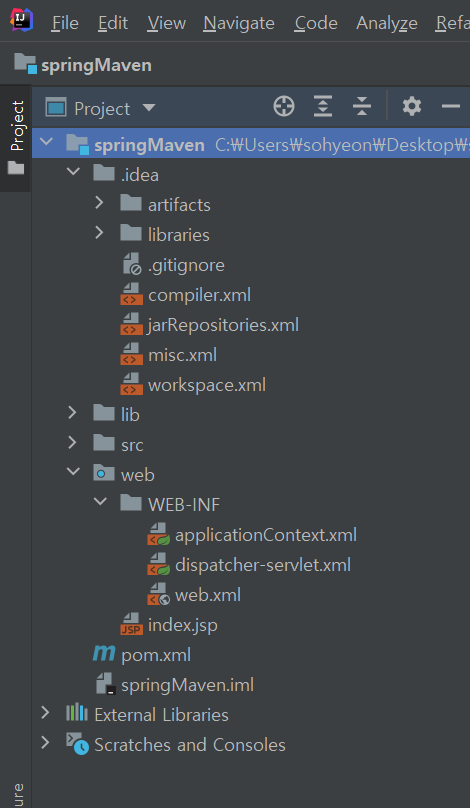Click the XML icon beside workspace.xml
This screenshot has height=808, width=470.
click(131, 384)
